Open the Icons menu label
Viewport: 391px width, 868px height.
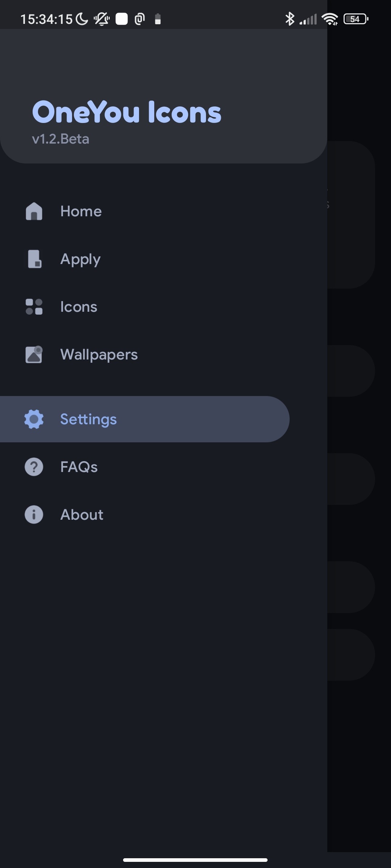coord(79,307)
